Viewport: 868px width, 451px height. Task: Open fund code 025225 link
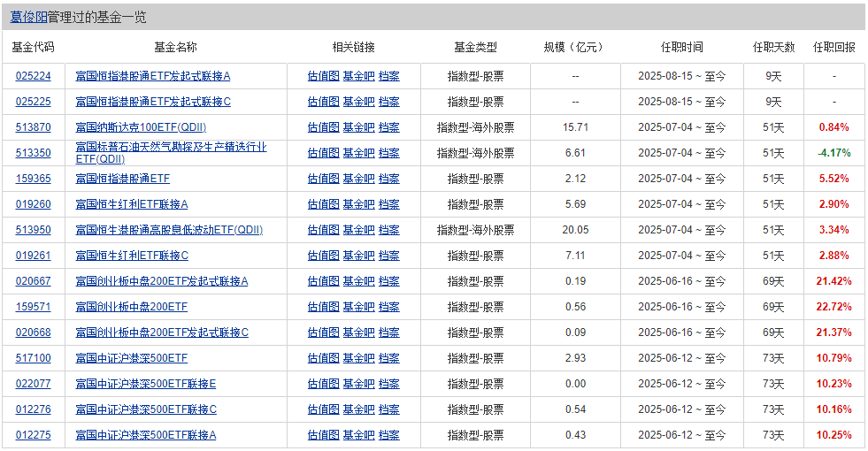click(34, 102)
